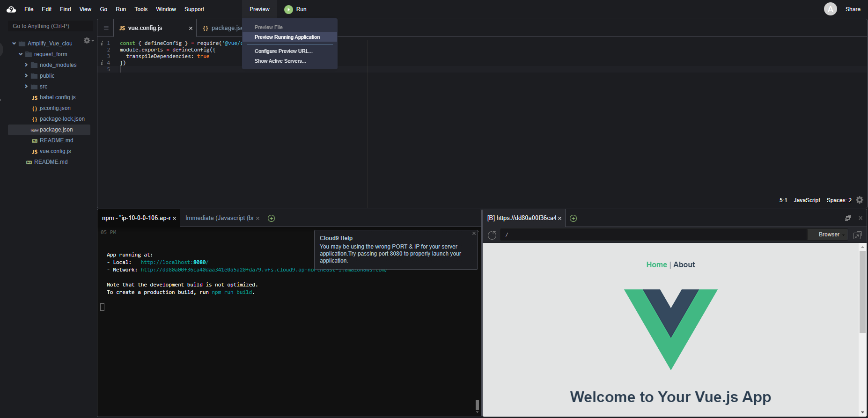Open the Go menu

tap(103, 9)
